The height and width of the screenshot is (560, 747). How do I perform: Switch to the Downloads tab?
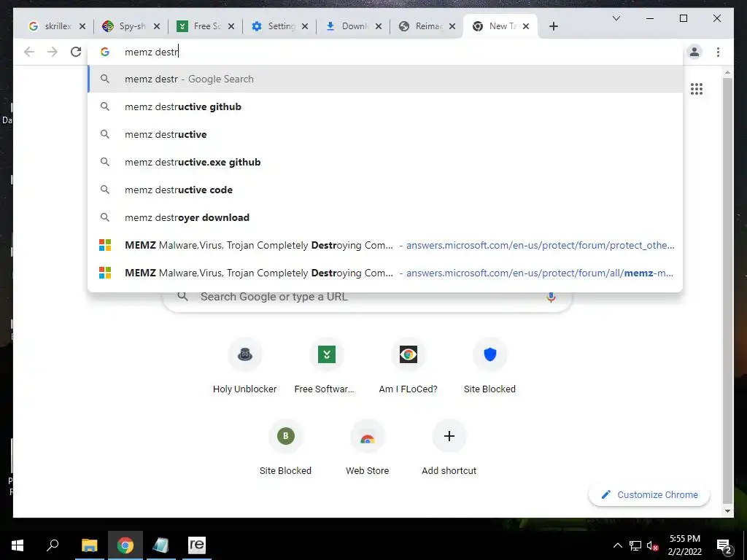(x=347, y=26)
